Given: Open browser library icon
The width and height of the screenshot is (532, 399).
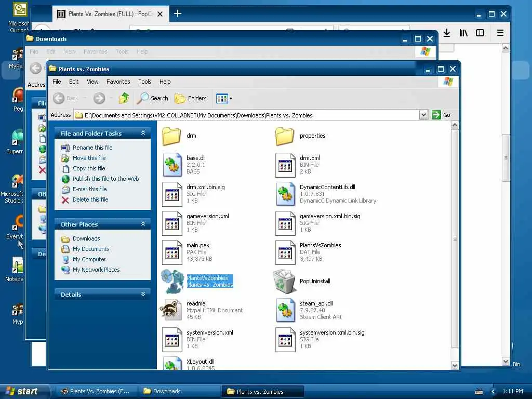Looking at the screenshot, I should [463, 33].
